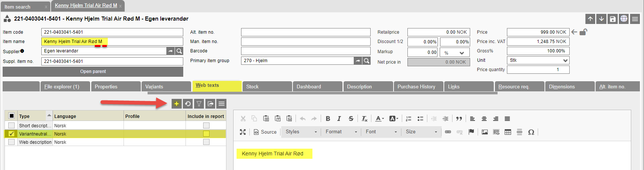Go to primary item group arrow
Viewport: 644px width, 170px height.
tap(358, 61)
